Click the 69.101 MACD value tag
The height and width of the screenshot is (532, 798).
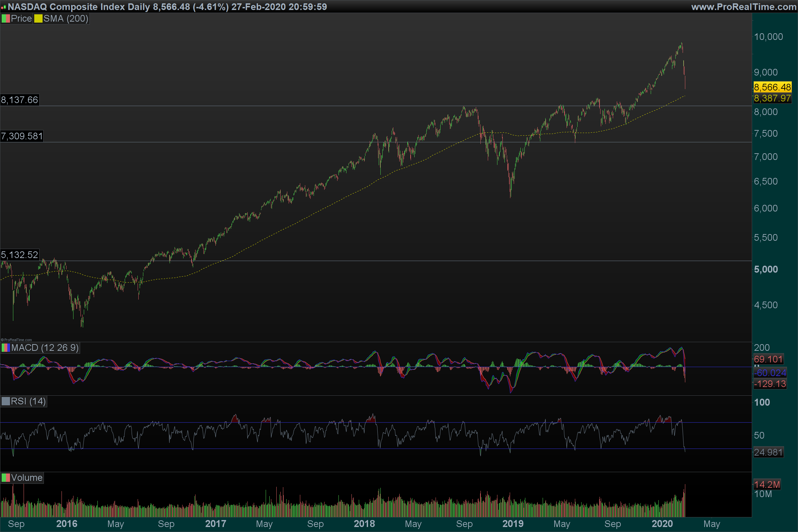pyautogui.click(x=768, y=359)
